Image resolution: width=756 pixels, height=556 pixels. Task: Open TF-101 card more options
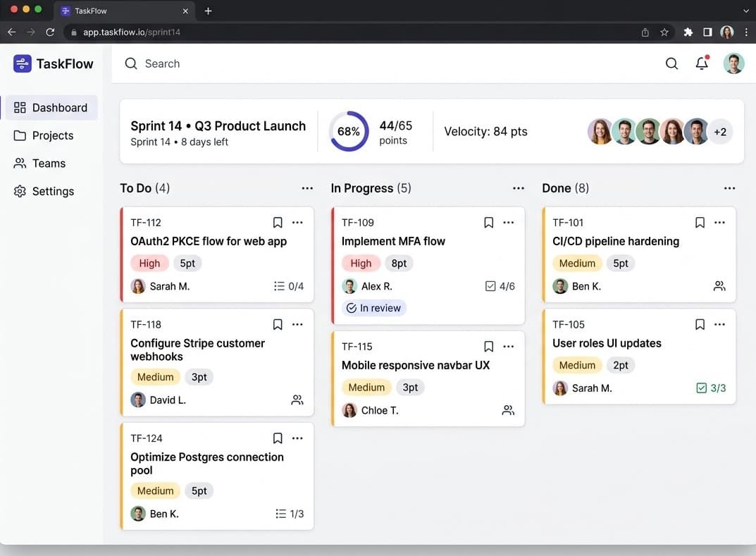click(720, 222)
